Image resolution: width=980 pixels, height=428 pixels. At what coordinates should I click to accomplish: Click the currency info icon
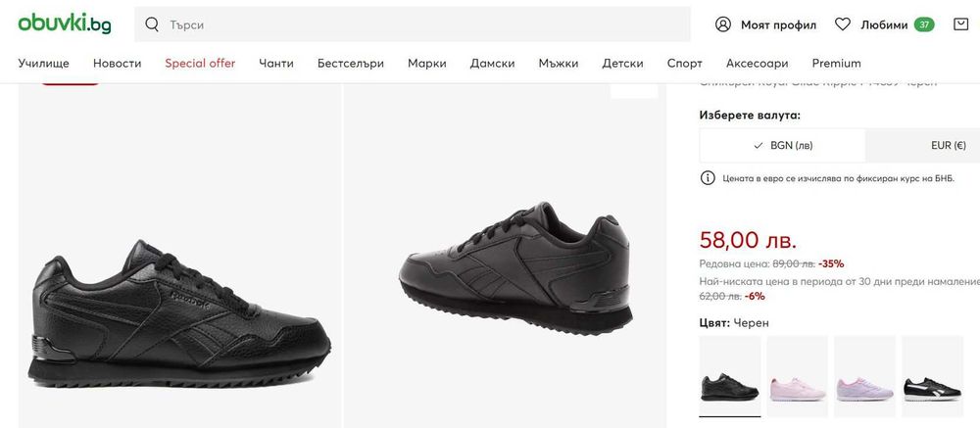click(x=708, y=178)
